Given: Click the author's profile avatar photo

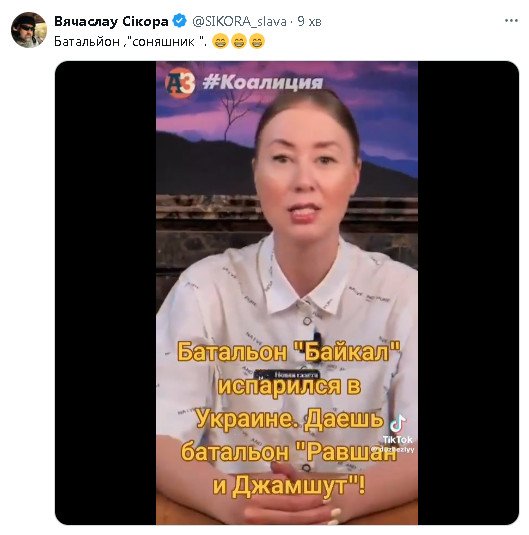Looking at the screenshot, I should point(29,30).
